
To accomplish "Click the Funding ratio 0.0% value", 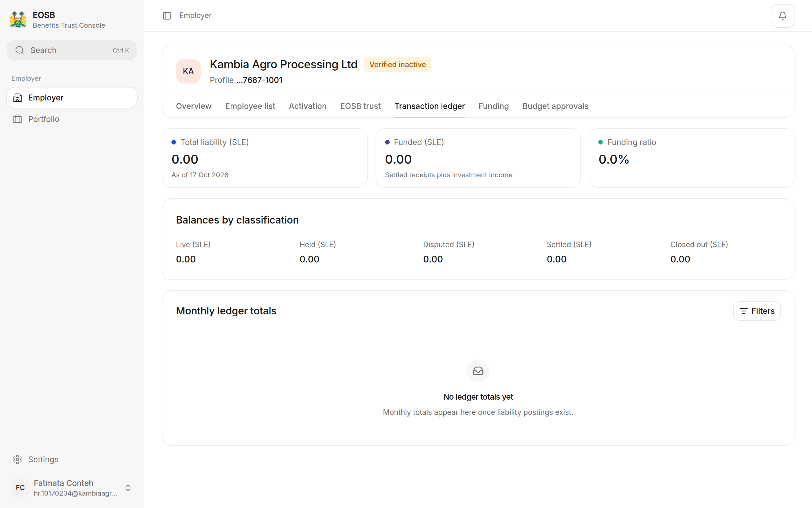I will (x=614, y=159).
